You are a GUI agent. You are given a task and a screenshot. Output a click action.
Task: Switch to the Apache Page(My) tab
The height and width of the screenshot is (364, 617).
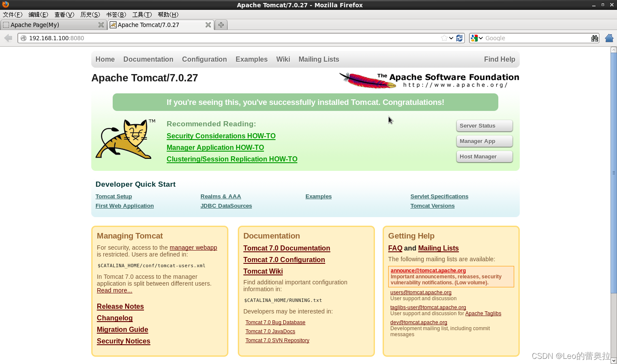pos(54,25)
